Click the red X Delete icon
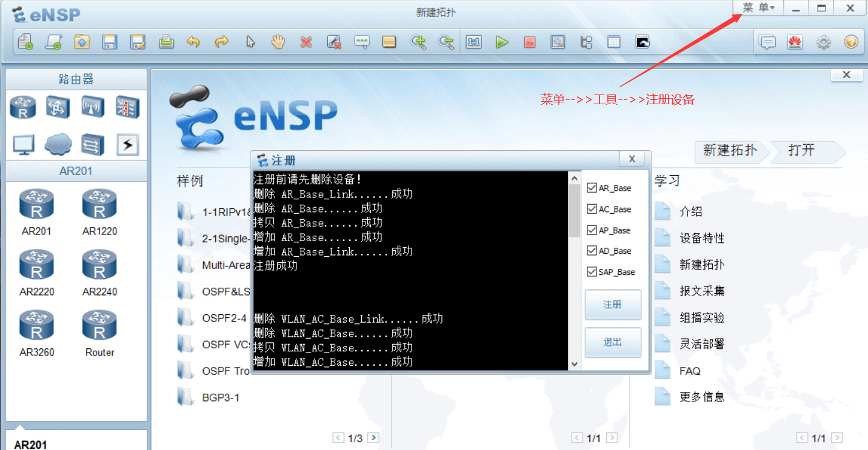 306,42
